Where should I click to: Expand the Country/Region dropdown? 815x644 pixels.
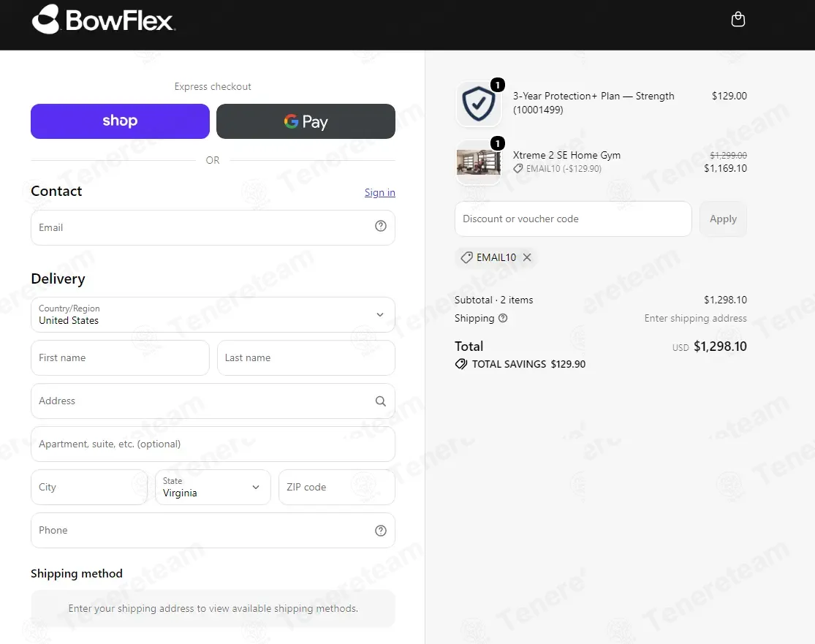(x=213, y=314)
